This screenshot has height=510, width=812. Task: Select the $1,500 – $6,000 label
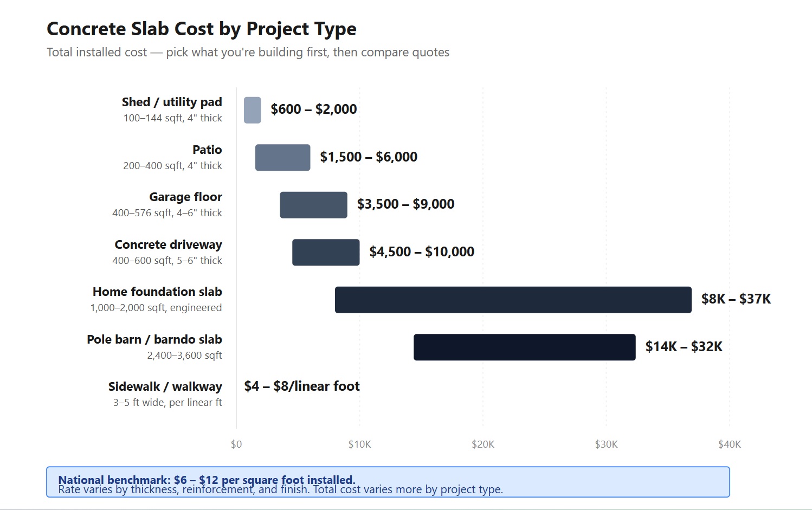click(x=369, y=157)
